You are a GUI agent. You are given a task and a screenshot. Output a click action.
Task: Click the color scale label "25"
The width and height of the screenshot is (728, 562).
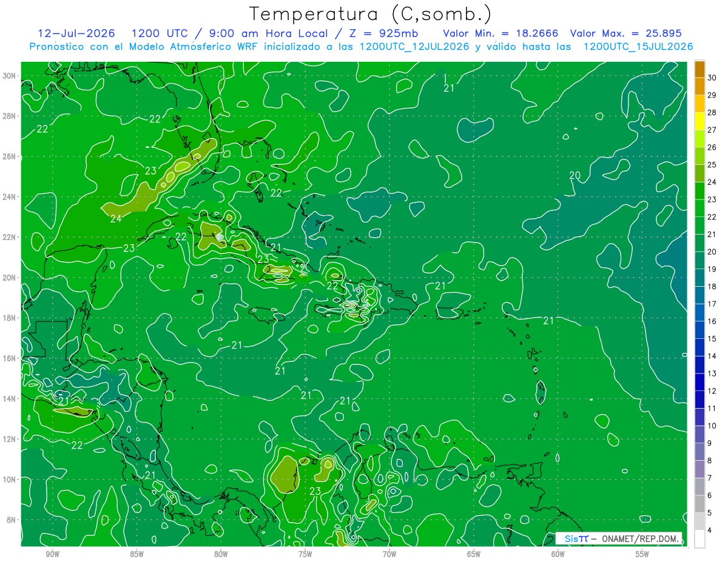coord(712,165)
